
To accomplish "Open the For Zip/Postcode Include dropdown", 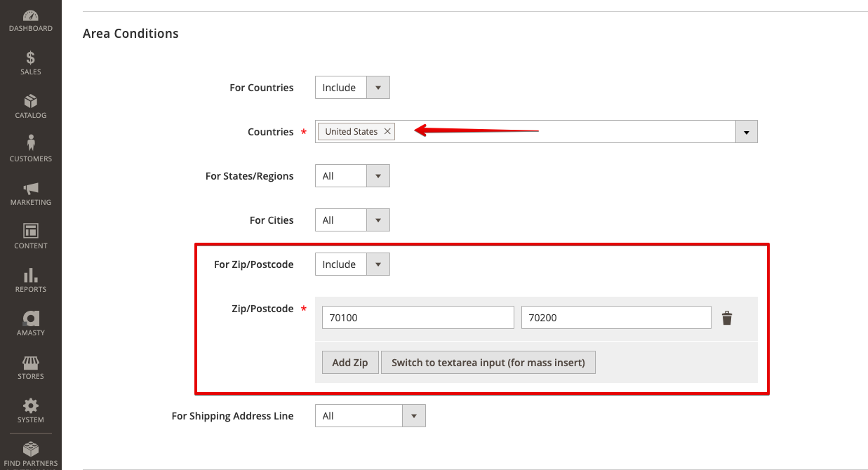I will tap(352, 264).
